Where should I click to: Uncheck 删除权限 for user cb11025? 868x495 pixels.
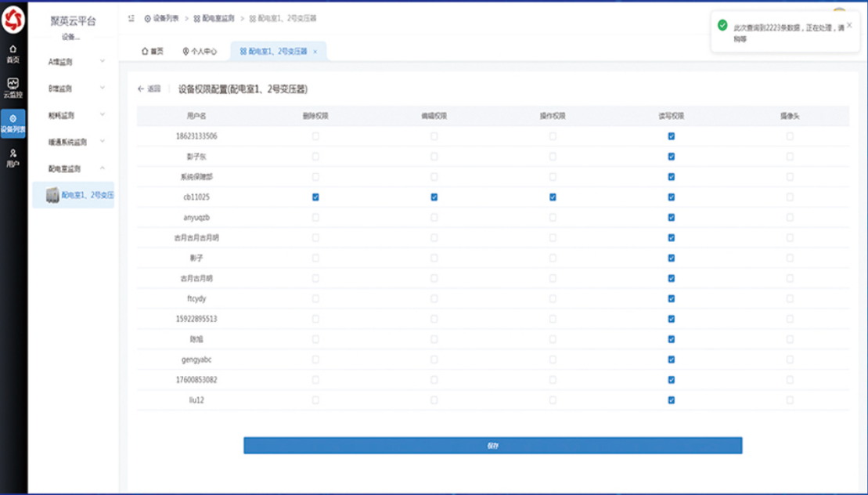[x=315, y=197]
